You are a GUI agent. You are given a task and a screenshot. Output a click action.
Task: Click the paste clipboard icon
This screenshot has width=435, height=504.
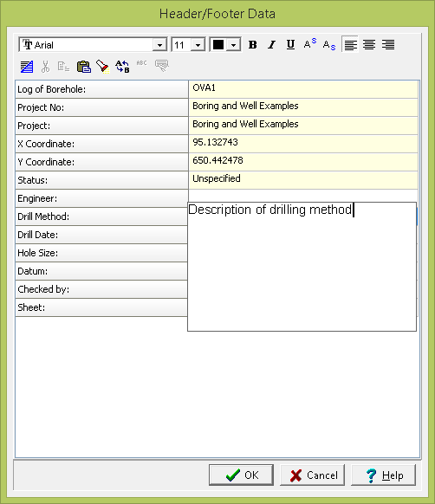pos(84,67)
